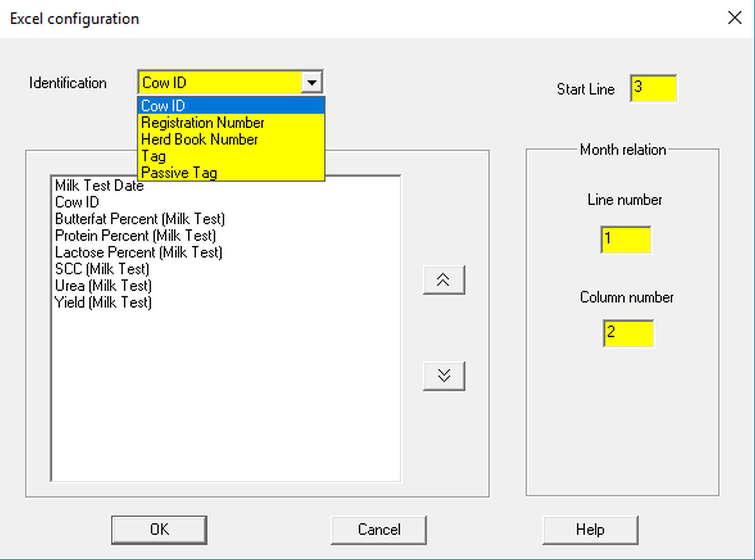Click the Identification combo box field
755x560 pixels.
click(220, 82)
